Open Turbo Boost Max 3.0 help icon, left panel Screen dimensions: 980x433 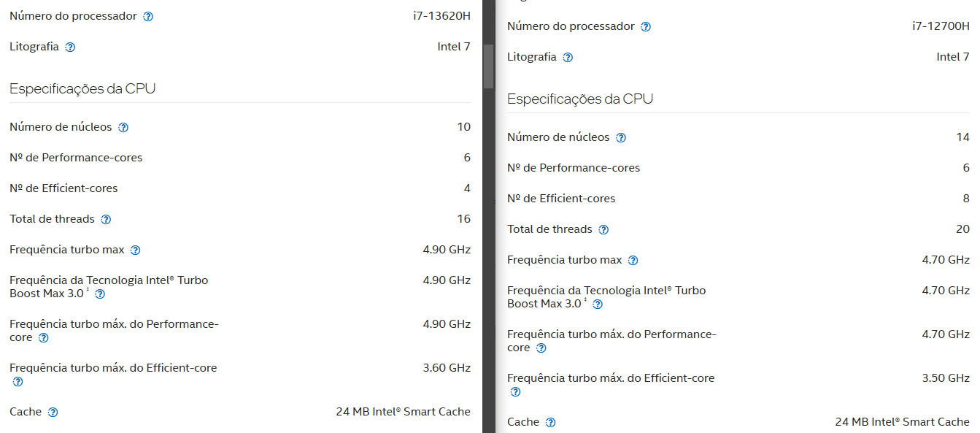[x=100, y=294]
